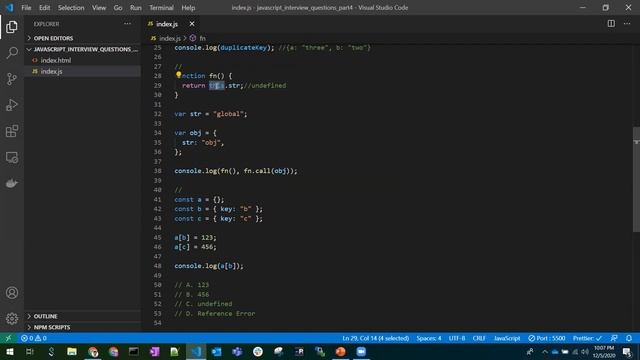
Task: Place cursor on line 38 console.log code
Action: pos(236,171)
